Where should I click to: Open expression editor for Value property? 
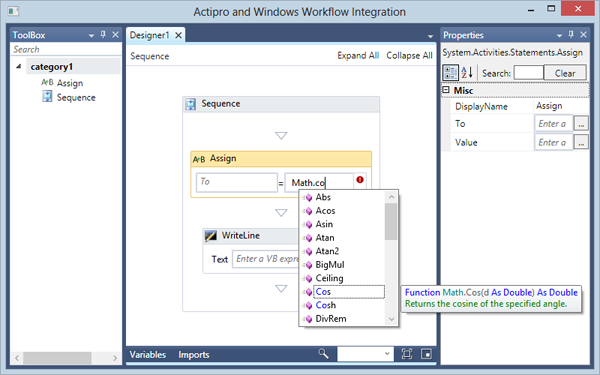point(581,142)
